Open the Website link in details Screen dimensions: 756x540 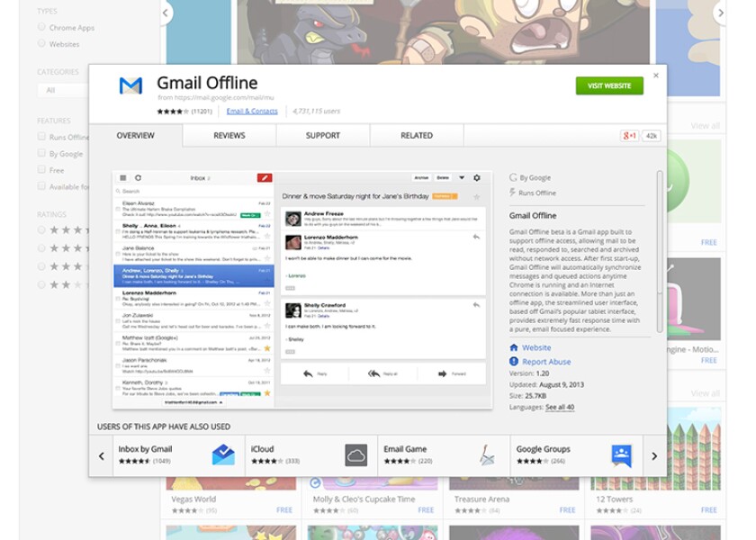click(x=536, y=347)
